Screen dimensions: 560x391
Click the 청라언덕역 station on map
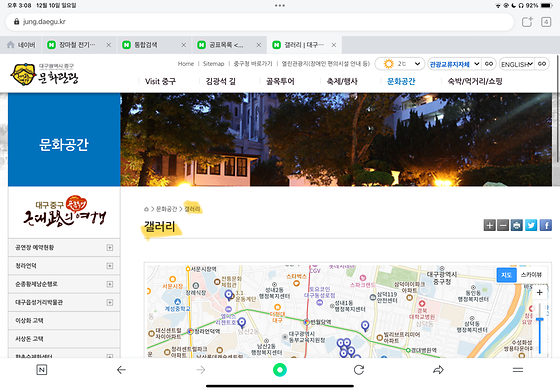[x=190, y=331]
